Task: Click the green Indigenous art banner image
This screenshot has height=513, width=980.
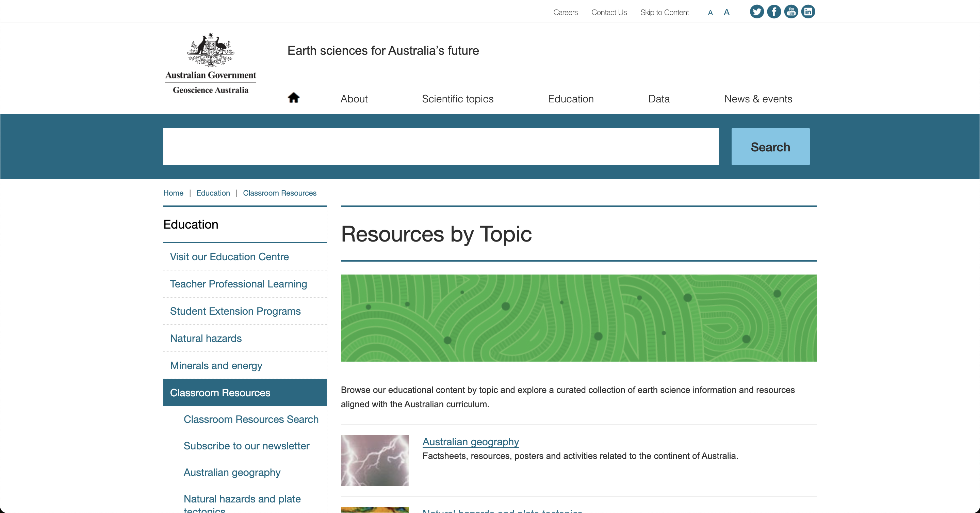Action: point(578,318)
